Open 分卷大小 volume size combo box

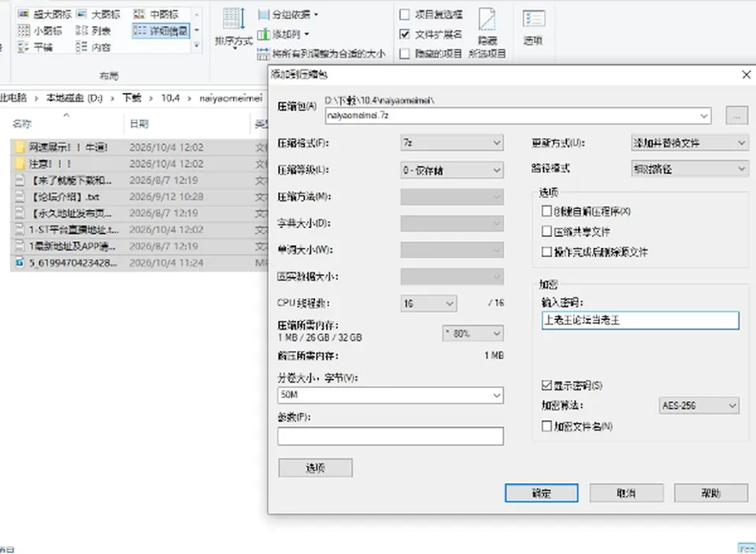pos(391,395)
